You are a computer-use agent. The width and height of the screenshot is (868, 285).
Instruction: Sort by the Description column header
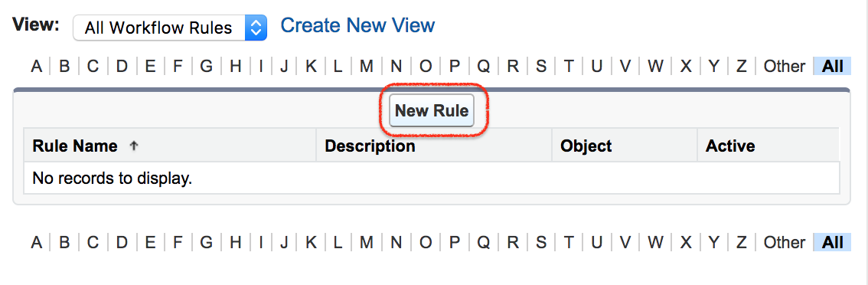point(370,146)
